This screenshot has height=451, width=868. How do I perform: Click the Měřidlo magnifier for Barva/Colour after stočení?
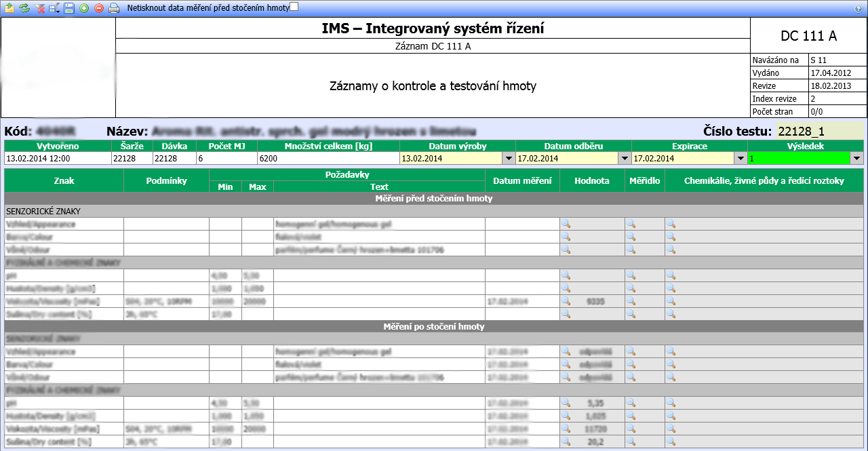(x=631, y=364)
